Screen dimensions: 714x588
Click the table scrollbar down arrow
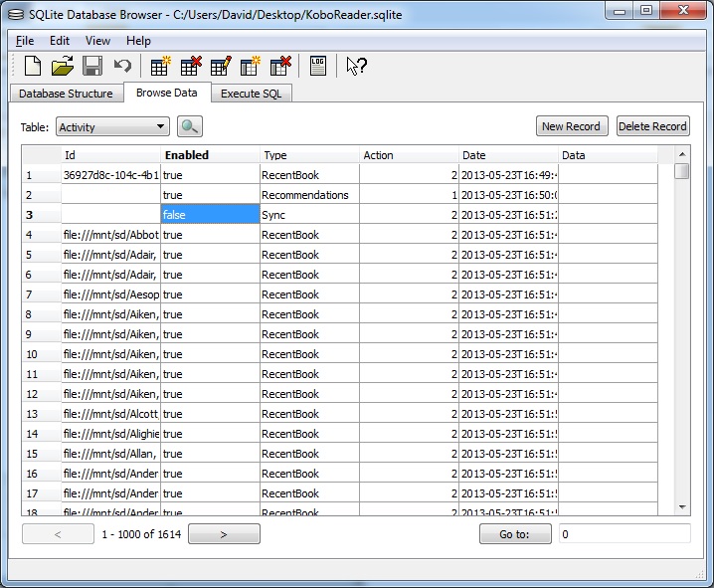tap(682, 507)
